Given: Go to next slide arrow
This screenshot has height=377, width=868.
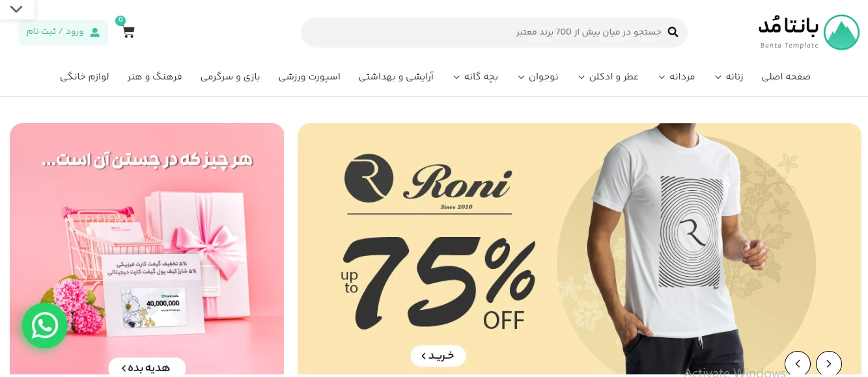Looking at the screenshot, I should click(x=829, y=363).
